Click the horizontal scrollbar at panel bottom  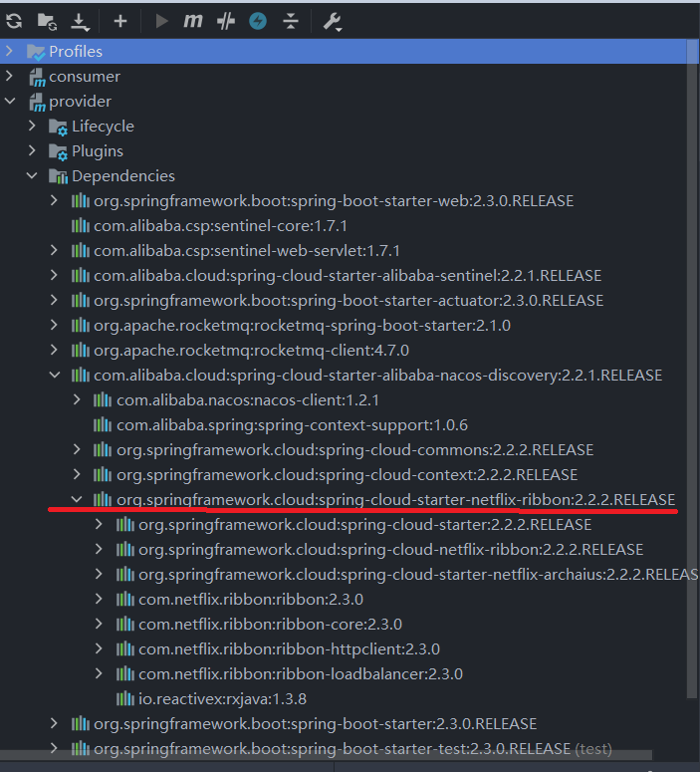(326, 756)
